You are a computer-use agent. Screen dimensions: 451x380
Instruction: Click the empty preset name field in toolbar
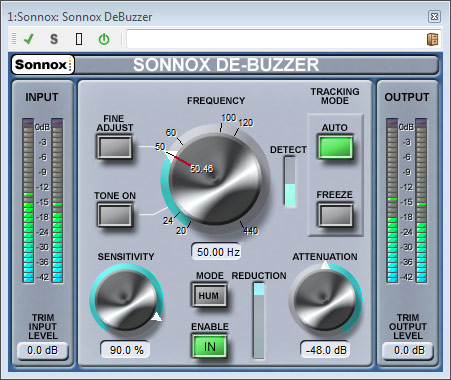point(277,39)
